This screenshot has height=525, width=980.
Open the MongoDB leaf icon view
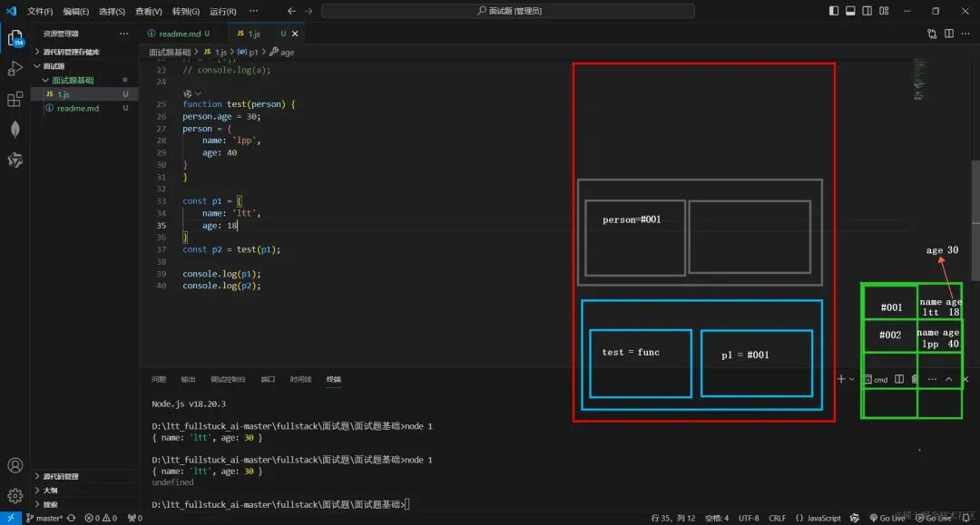(x=15, y=130)
